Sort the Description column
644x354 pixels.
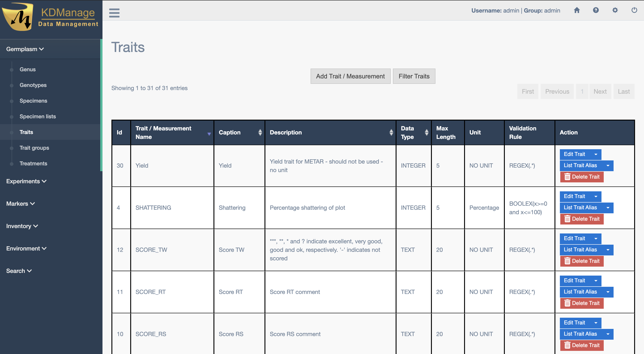tap(391, 132)
